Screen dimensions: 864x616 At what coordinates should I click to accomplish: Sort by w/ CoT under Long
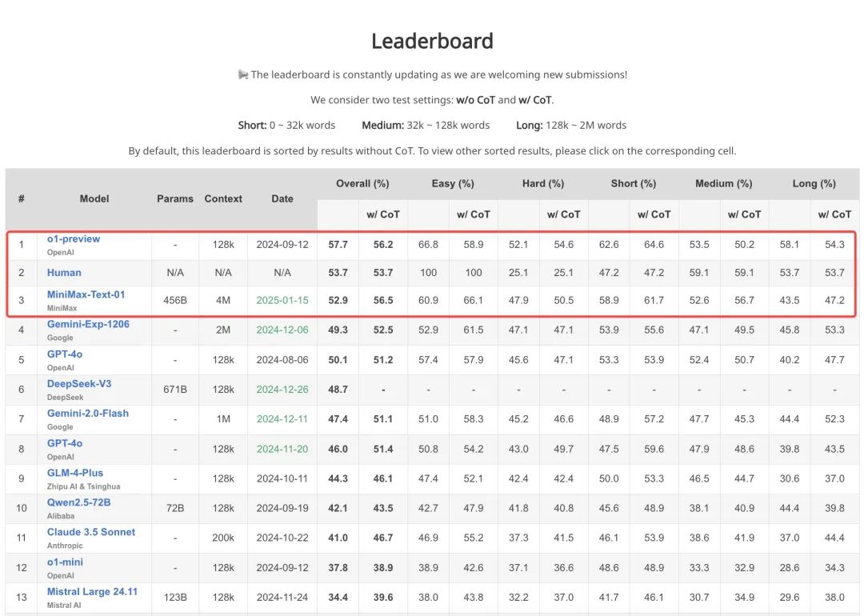point(834,214)
